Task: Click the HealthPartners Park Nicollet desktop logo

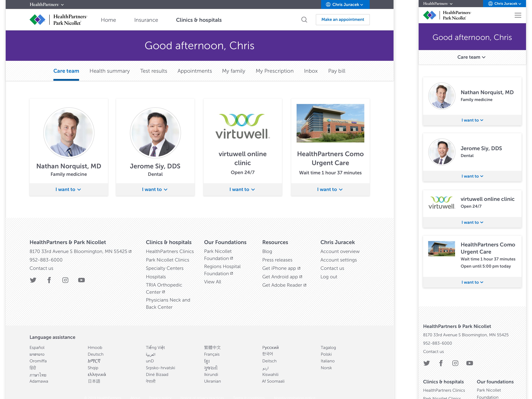Action: pyautogui.click(x=58, y=20)
